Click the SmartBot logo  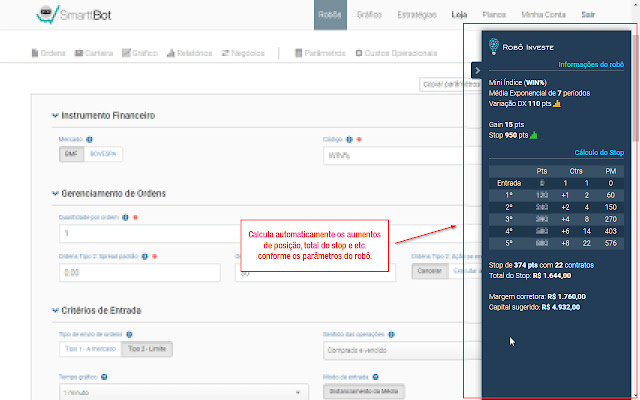click(73, 15)
